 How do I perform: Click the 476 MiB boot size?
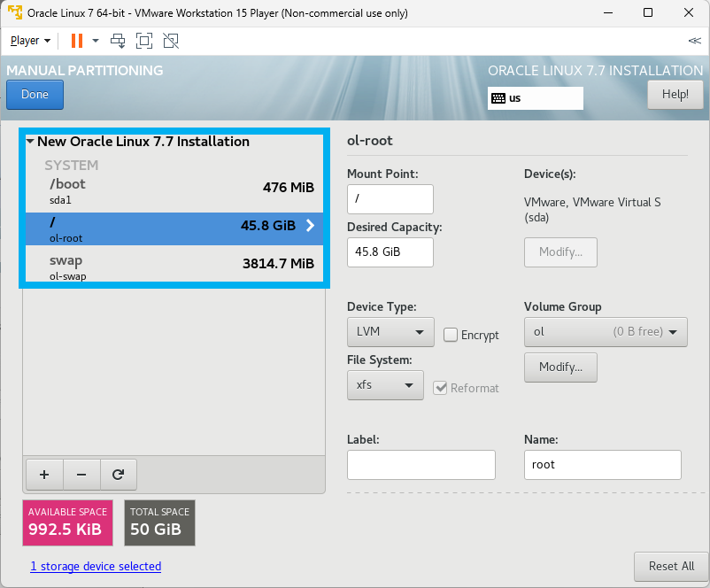point(289,188)
